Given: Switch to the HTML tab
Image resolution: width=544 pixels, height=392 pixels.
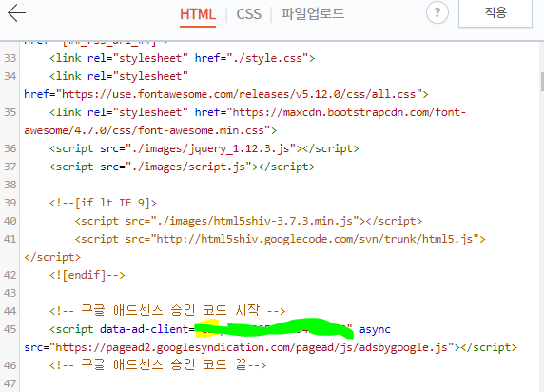Looking at the screenshot, I should 198,14.
